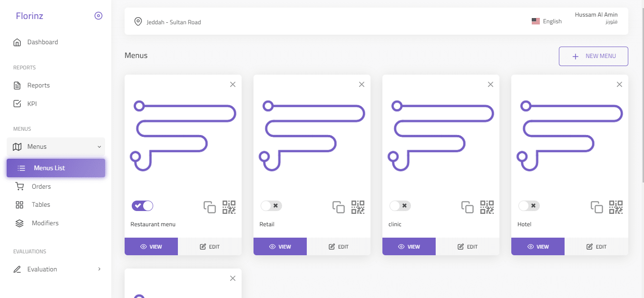Click the NEW MENU button
Viewport: 644px width, 298px height.
(593, 56)
